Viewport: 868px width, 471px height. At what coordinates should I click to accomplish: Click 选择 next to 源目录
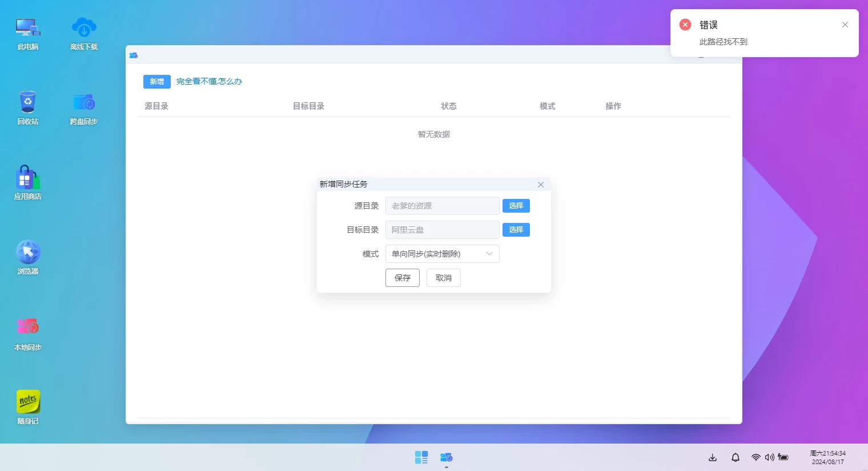pyautogui.click(x=516, y=205)
